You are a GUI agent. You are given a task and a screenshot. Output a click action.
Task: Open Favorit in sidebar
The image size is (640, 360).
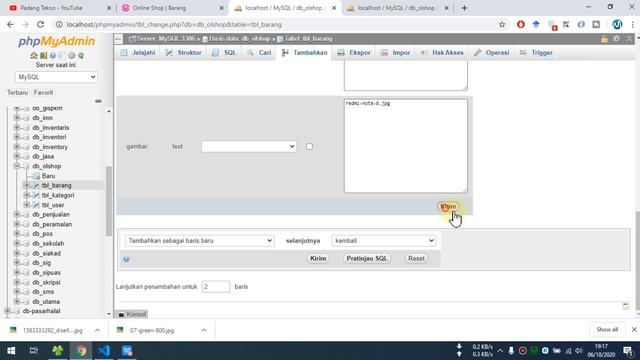43,93
